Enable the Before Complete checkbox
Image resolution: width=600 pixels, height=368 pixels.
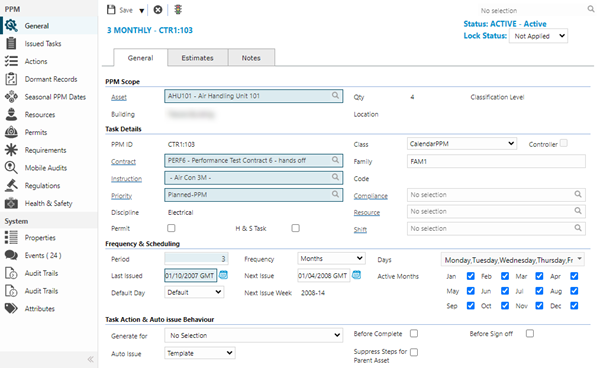click(x=414, y=334)
